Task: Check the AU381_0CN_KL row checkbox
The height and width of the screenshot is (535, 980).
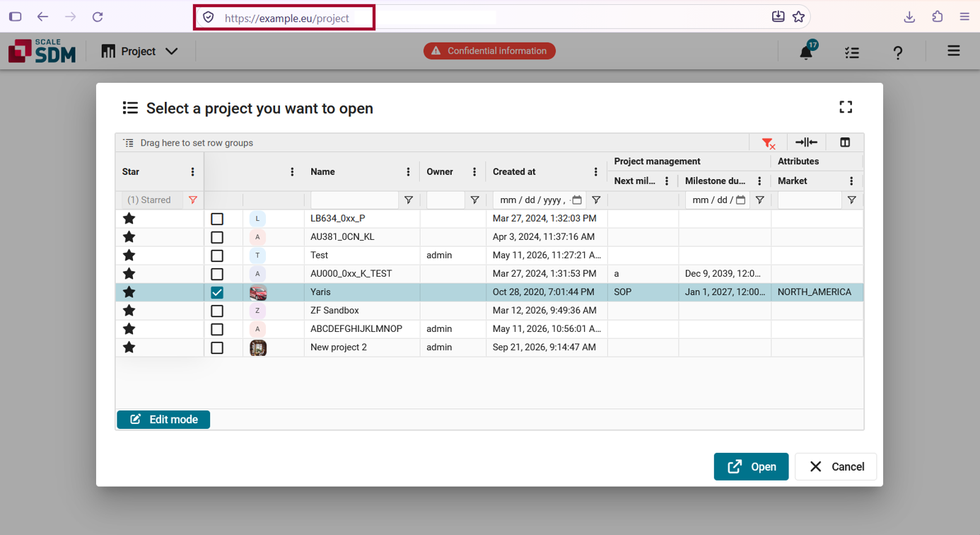Action: [x=217, y=237]
